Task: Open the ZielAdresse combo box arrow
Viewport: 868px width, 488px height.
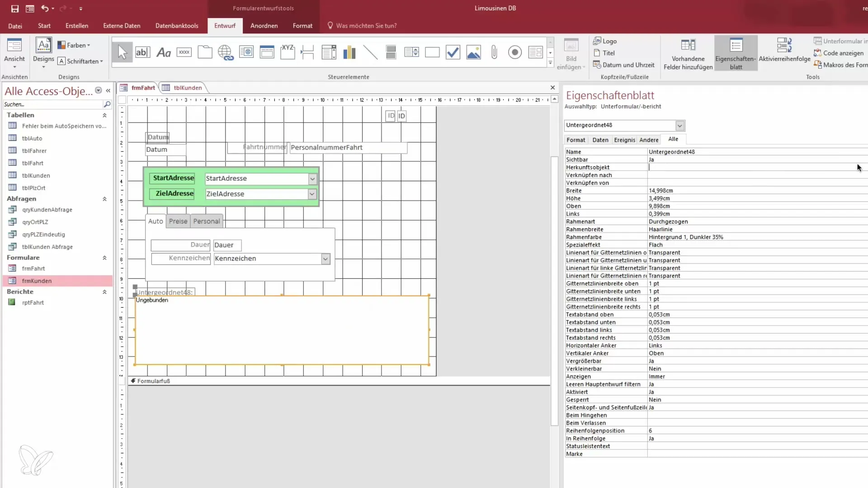Action: coord(312,194)
